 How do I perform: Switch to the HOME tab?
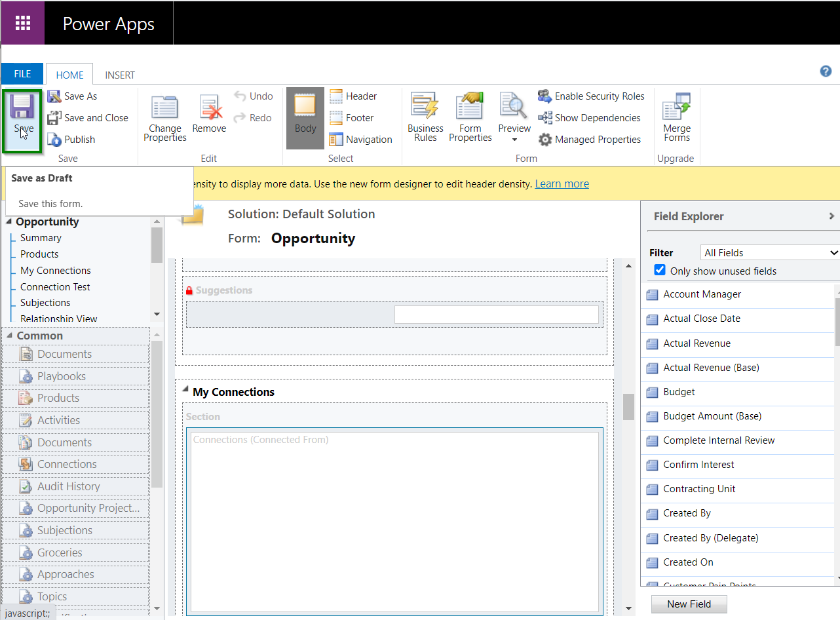click(69, 75)
